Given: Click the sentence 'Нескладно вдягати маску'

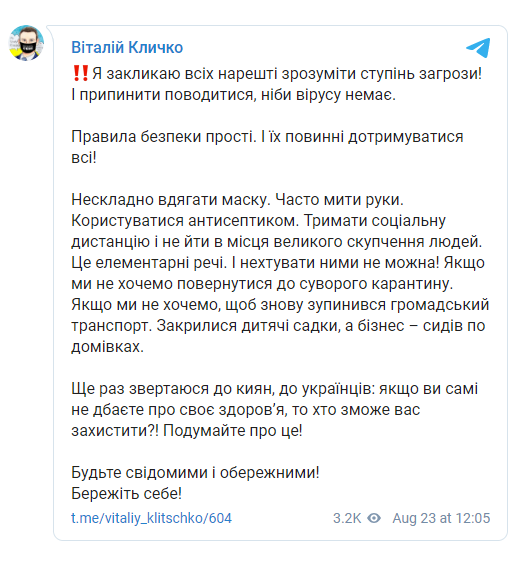Looking at the screenshot, I should click(171, 200).
